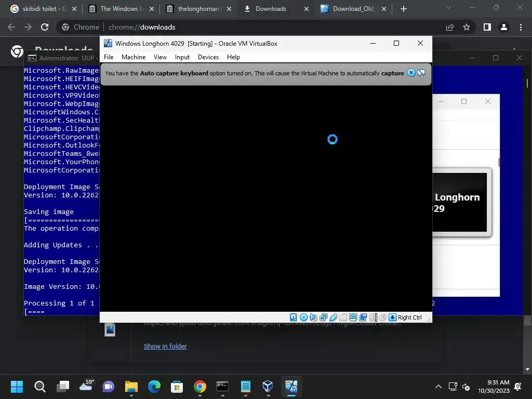Click the downloaded image file icon
Image resolution: width=532 pixels, height=399 pixels.
click(x=110, y=329)
